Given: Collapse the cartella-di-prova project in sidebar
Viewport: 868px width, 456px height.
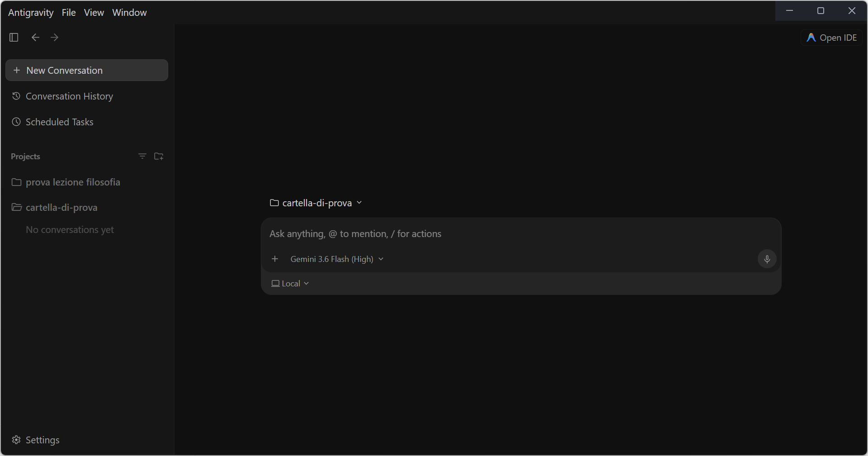Looking at the screenshot, I should point(87,207).
